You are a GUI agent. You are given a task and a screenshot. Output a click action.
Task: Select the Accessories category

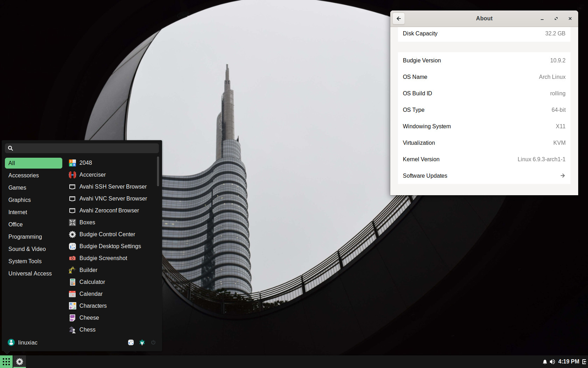pos(34,175)
